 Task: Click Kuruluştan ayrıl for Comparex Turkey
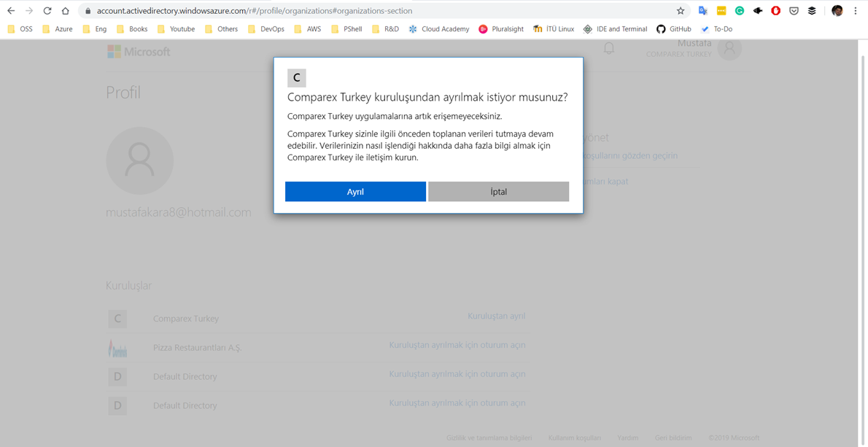[x=497, y=316]
